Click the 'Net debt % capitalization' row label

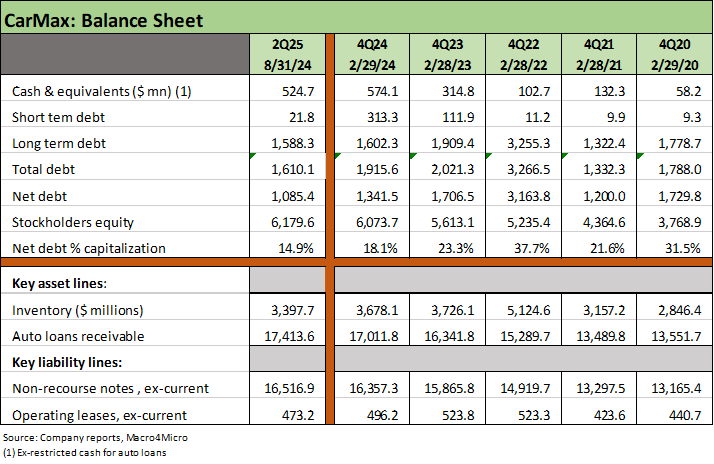(x=89, y=248)
